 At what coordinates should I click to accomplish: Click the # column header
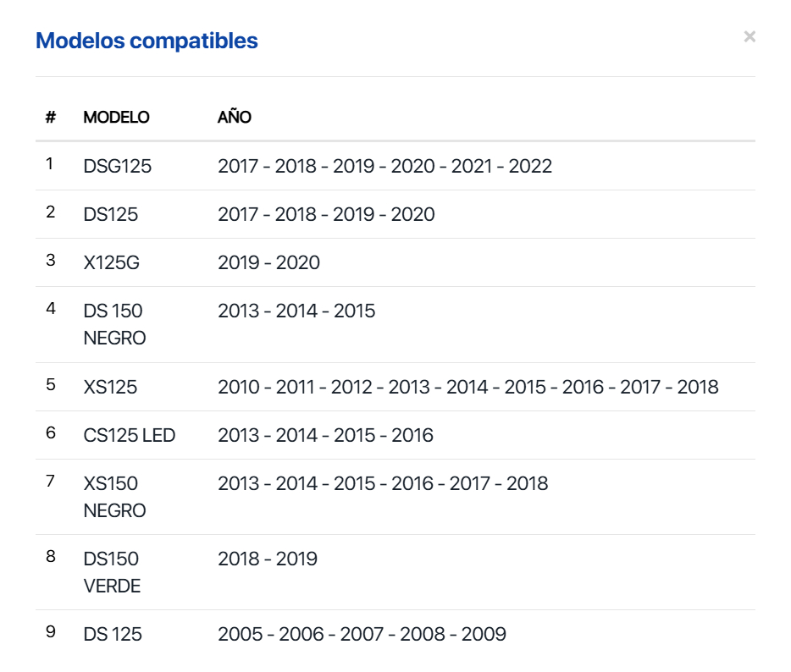[x=51, y=118]
